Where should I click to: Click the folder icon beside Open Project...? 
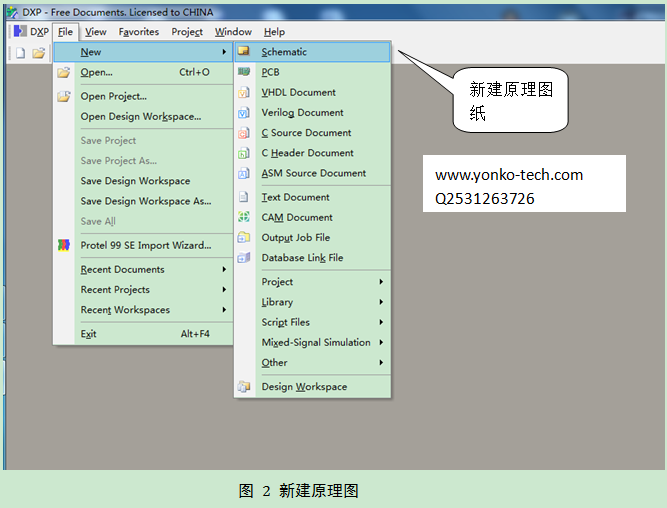coord(64,96)
